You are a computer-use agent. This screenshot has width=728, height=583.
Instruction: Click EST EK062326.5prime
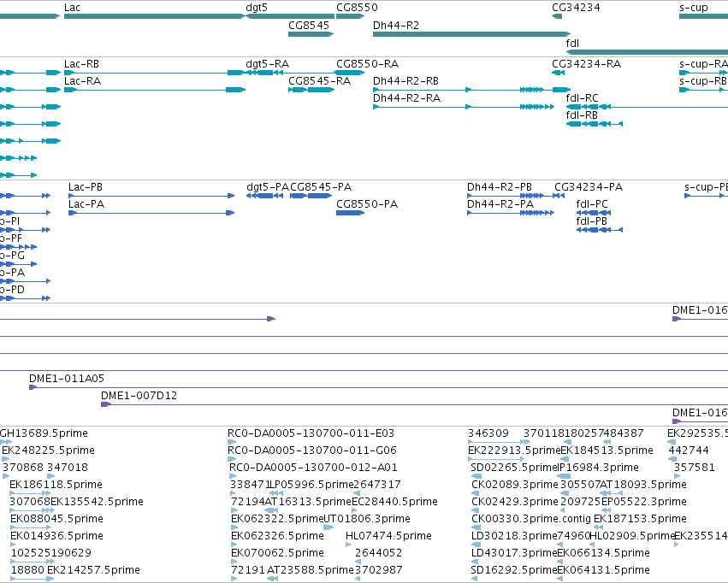[278, 537]
